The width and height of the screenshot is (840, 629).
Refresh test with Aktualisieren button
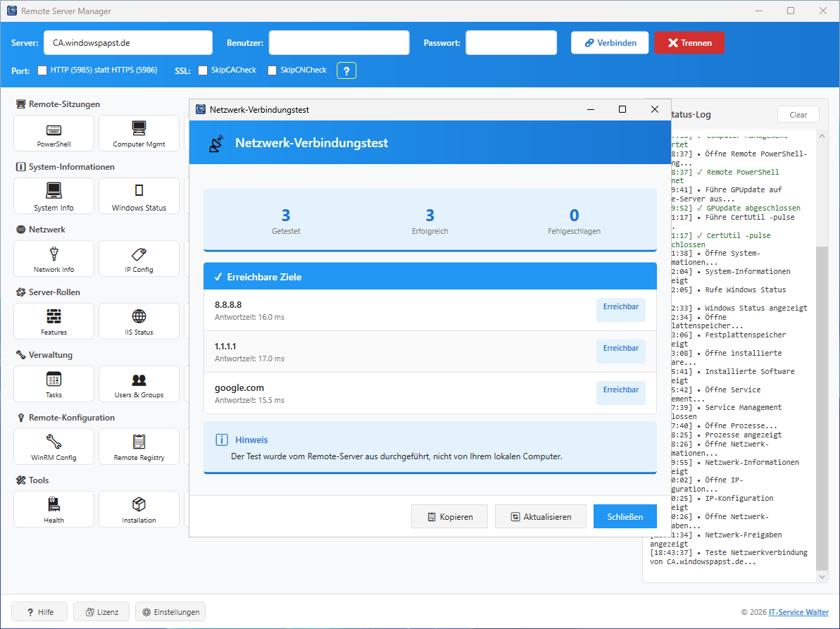[540, 516]
